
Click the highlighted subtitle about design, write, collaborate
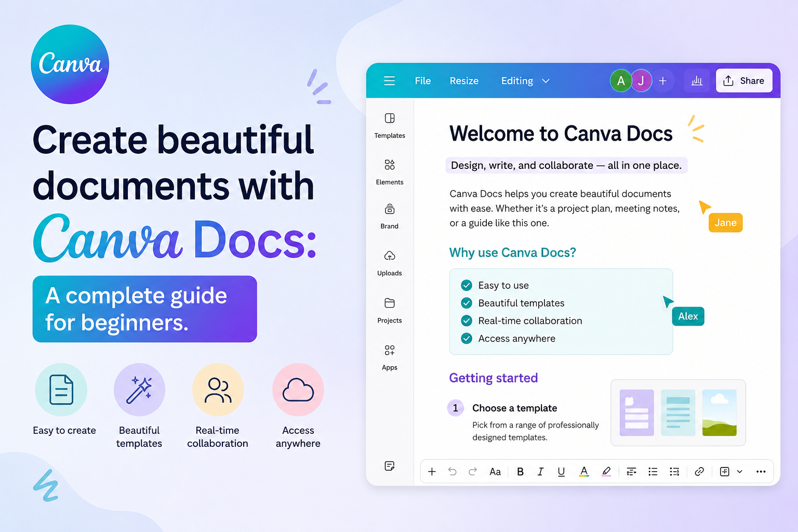point(566,165)
